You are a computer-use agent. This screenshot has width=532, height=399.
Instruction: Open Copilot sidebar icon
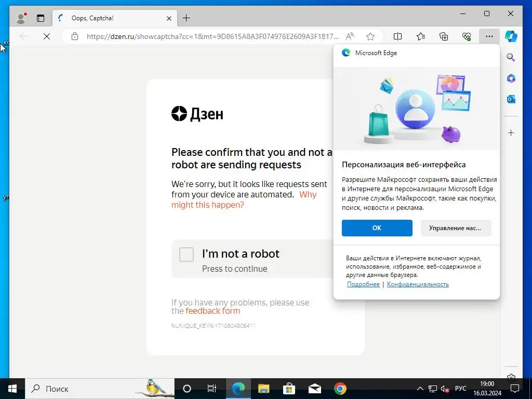coord(511,36)
